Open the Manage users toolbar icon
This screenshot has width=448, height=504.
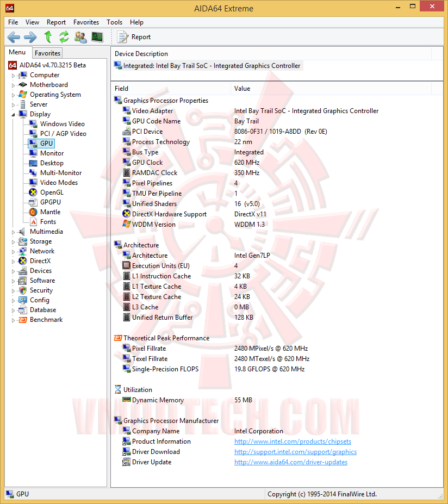pyautogui.click(x=80, y=37)
